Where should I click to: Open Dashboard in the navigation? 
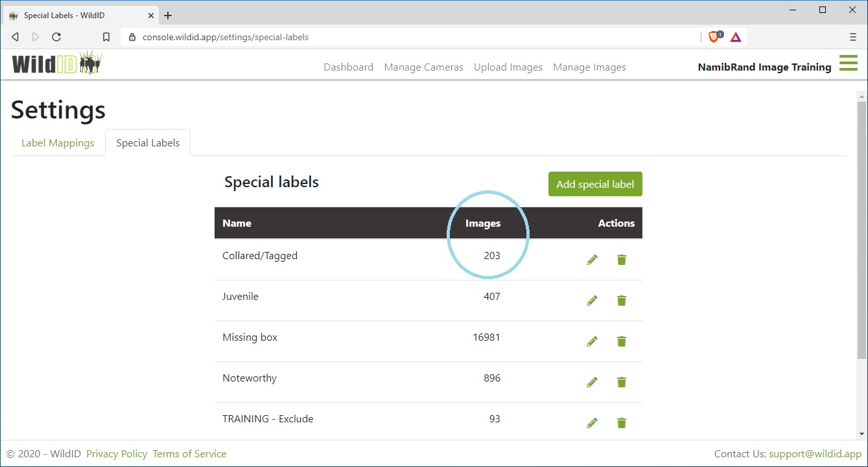[x=349, y=67]
